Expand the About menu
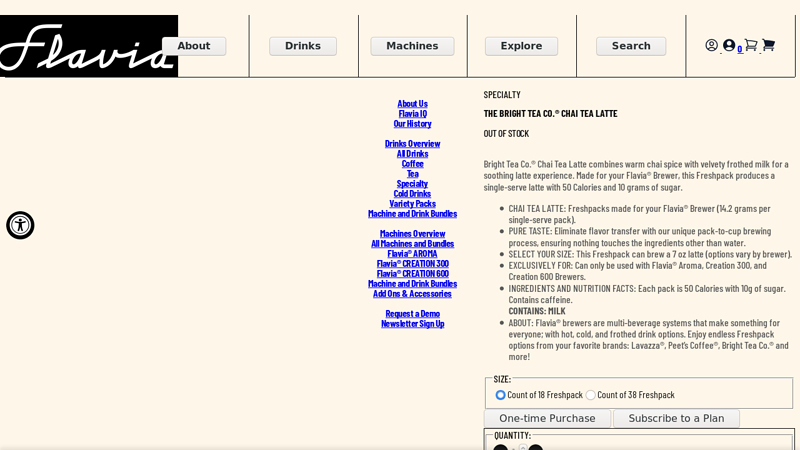This screenshot has width=800, height=450. (x=194, y=46)
